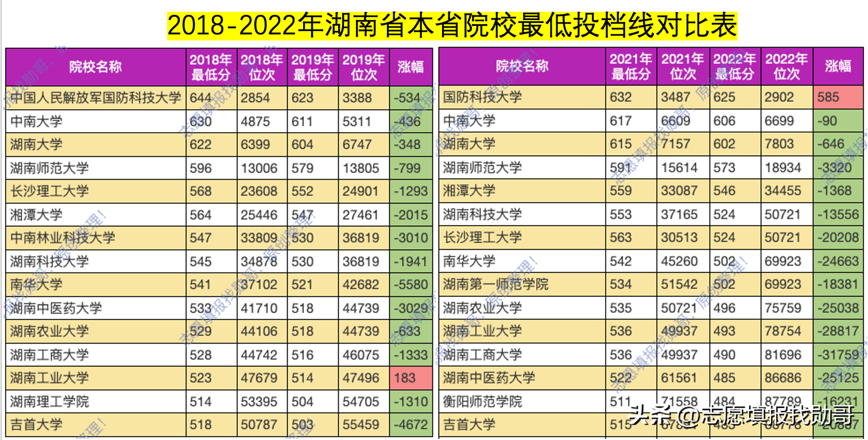Image resolution: width=868 pixels, height=440 pixels.
Task: Click the rank value 75759
Action: point(783,308)
